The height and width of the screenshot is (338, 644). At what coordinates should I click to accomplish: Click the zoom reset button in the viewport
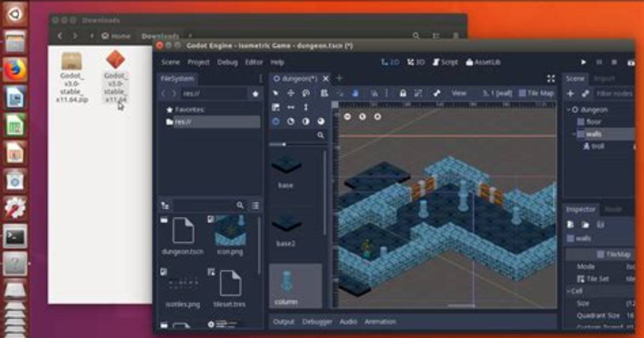[x=362, y=117]
